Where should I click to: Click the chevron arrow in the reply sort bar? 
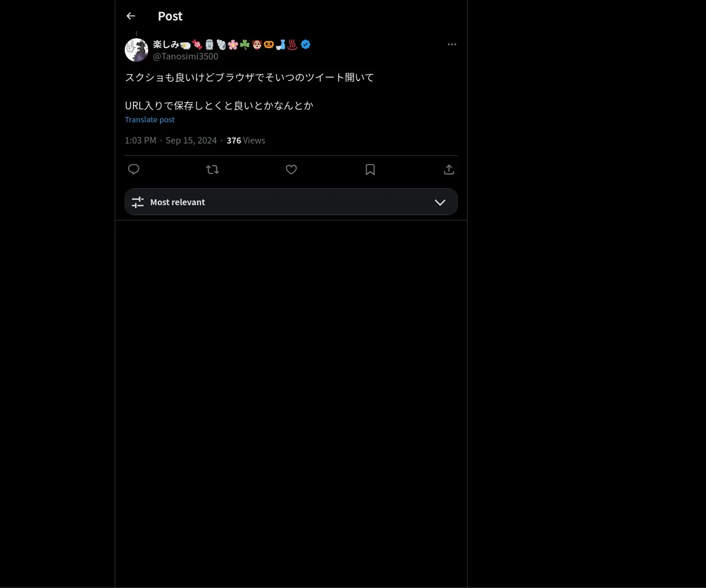click(x=440, y=202)
